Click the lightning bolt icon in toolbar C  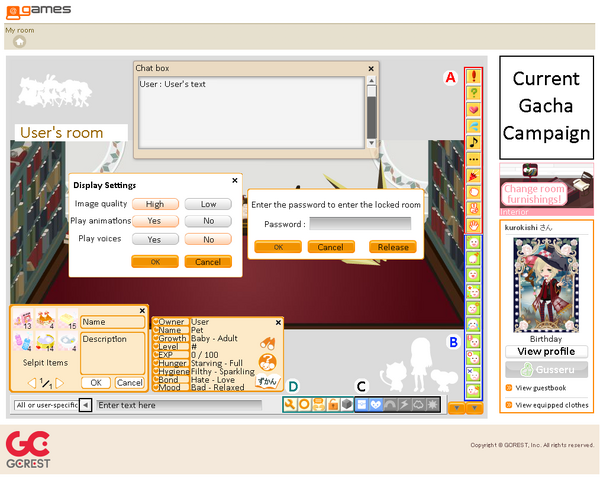404,404
